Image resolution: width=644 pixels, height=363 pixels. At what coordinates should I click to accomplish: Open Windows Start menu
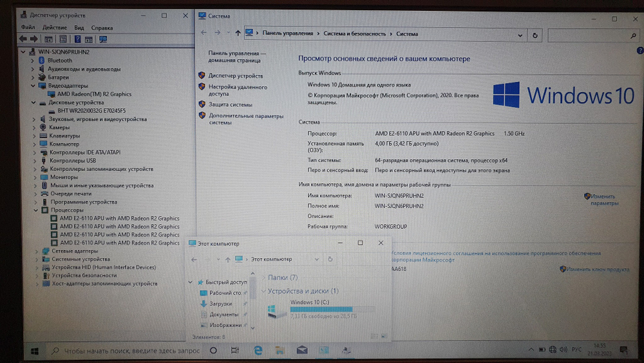click(x=35, y=351)
